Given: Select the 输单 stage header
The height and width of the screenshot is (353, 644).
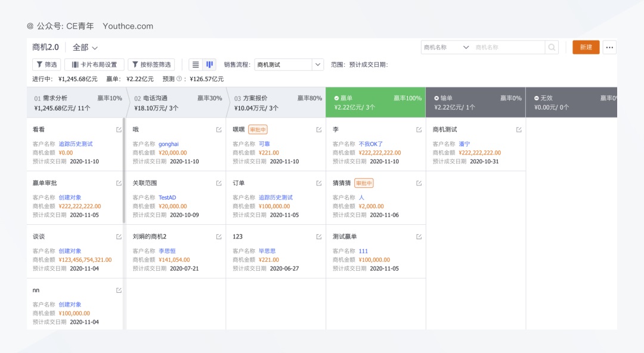Looking at the screenshot, I should 476,103.
